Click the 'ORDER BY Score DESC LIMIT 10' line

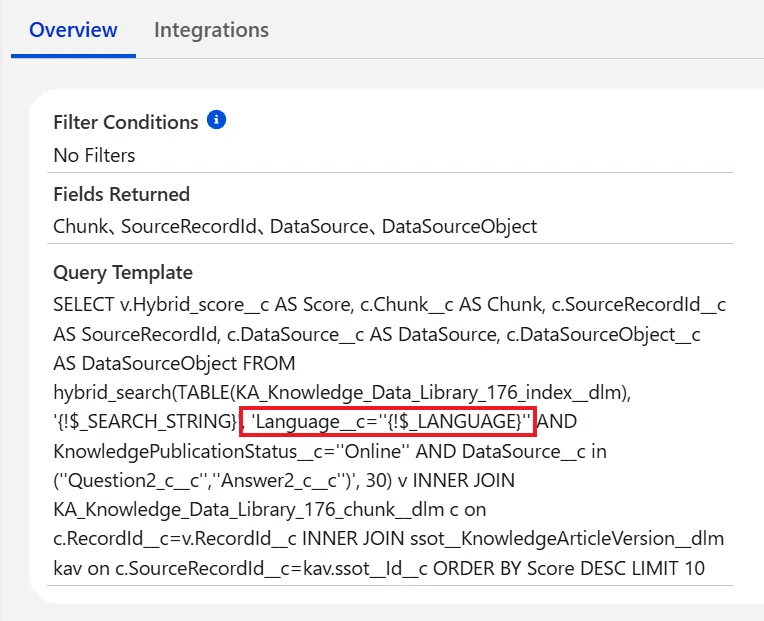(379, 568)
